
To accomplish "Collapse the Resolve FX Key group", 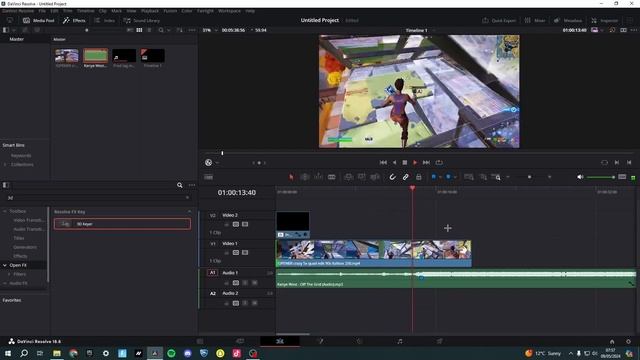I will click(189, 212).
